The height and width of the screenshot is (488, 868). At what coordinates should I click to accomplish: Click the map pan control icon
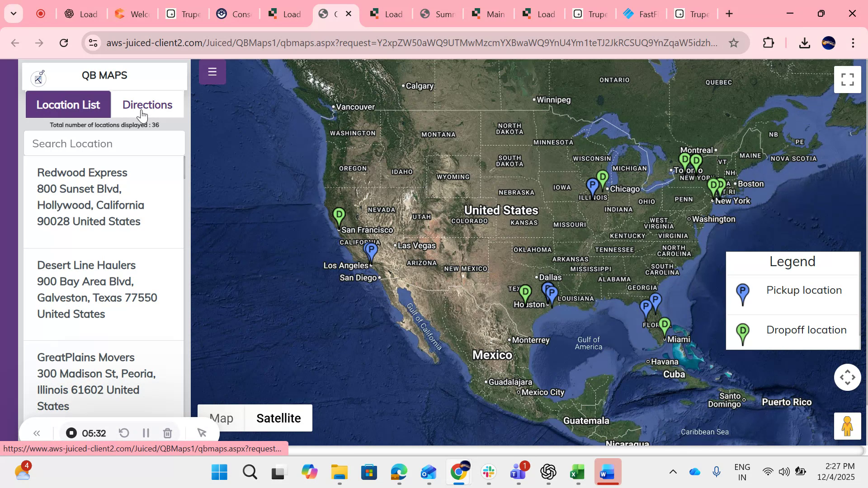point(847,377)
